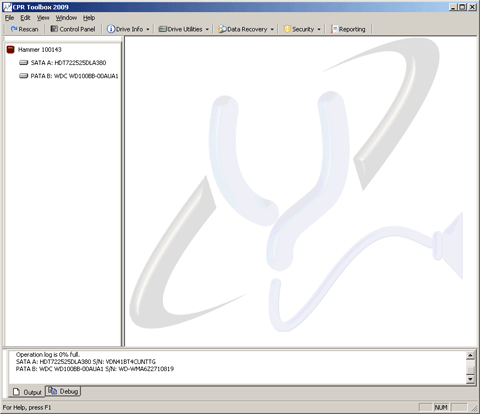The height and width of the screenshot is (414, 480).
Task: Close the CPR Toolbox window
Action: (472, 7)
